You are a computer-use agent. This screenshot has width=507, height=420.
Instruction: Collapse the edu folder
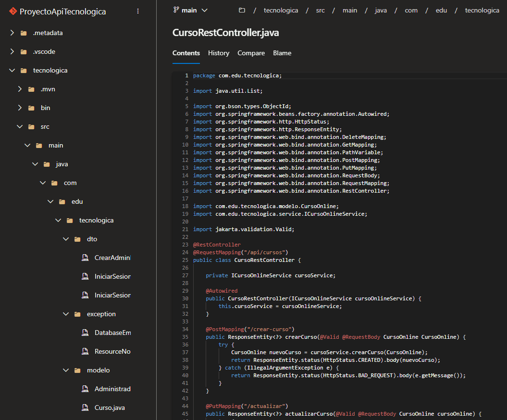point(50,201)
